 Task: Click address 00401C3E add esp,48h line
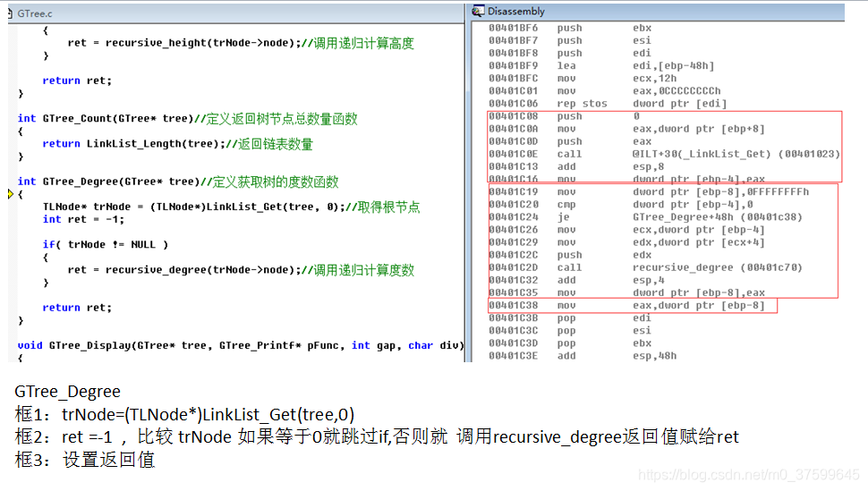tap(583, 355)
